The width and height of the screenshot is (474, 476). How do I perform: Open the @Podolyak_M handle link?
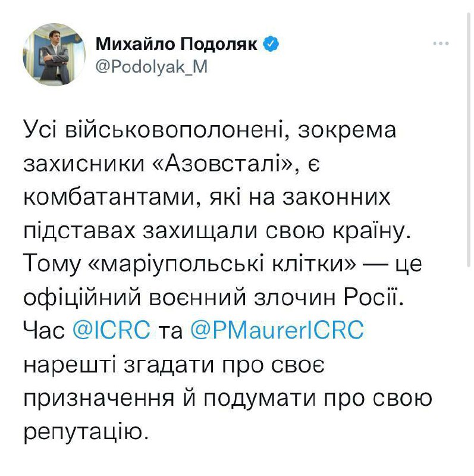tap(152, 67)
